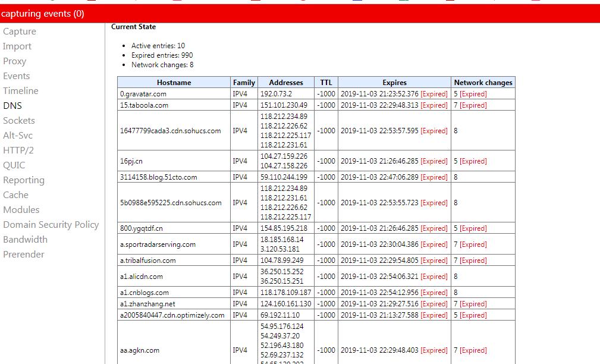The image size is (600, 364).
Task: Click address 151.101.230.49
Action: tap(284, 105)
